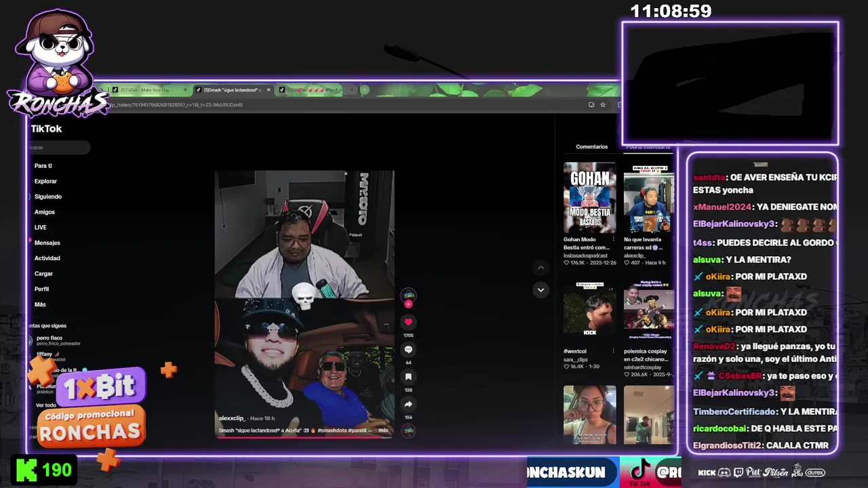Click the Kick logo viewer counter
The image size is (868, 488).
click(x=45, y=470)
